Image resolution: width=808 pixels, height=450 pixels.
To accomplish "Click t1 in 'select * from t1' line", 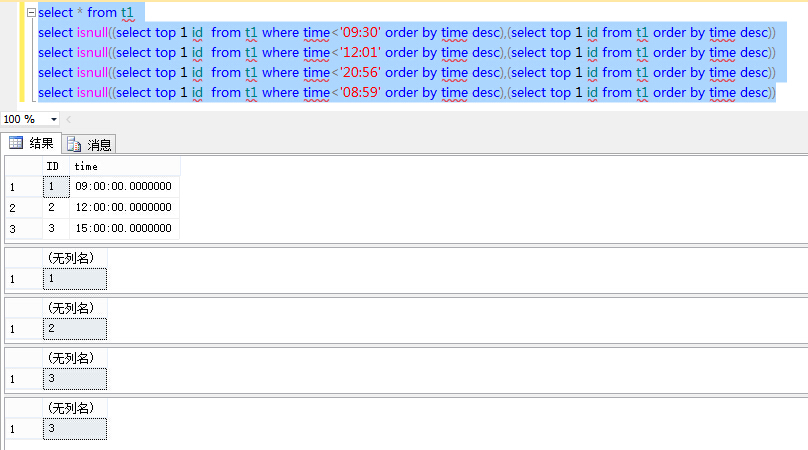I will [x=127, y=12].
